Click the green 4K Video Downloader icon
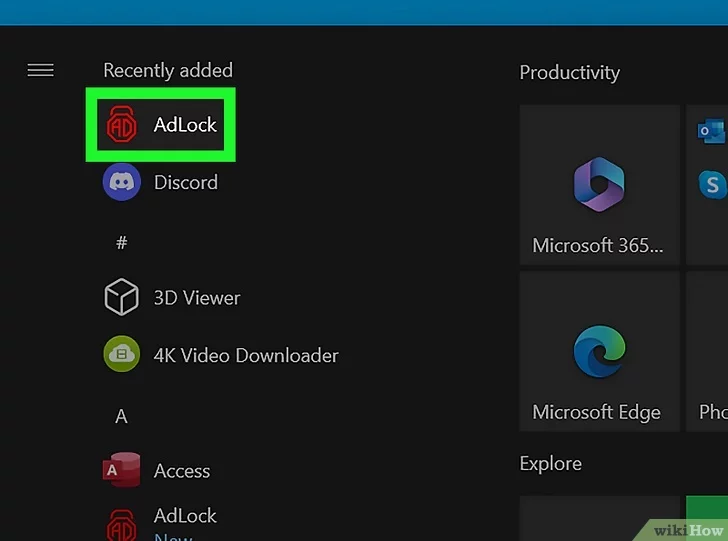Image resolution: width=728 pixels, height=541 pixels. pos(122,355)
